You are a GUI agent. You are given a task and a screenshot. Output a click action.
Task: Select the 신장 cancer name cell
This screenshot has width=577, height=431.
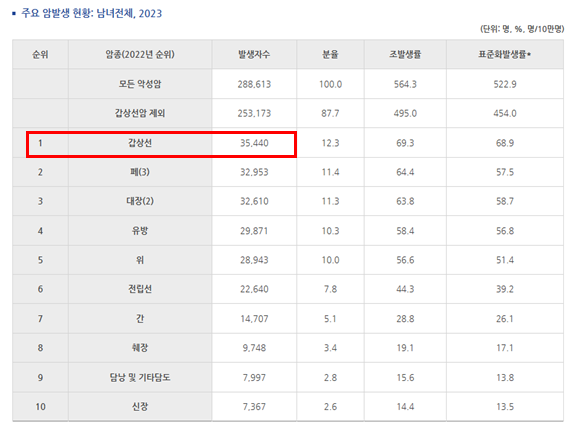140,406
